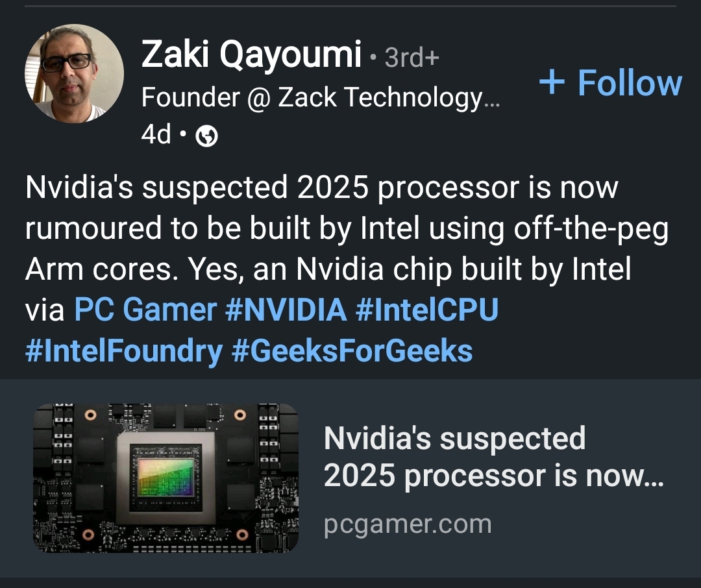Click the 3rd+ connection degree label

pyautogui.click(x=412, y=58)
